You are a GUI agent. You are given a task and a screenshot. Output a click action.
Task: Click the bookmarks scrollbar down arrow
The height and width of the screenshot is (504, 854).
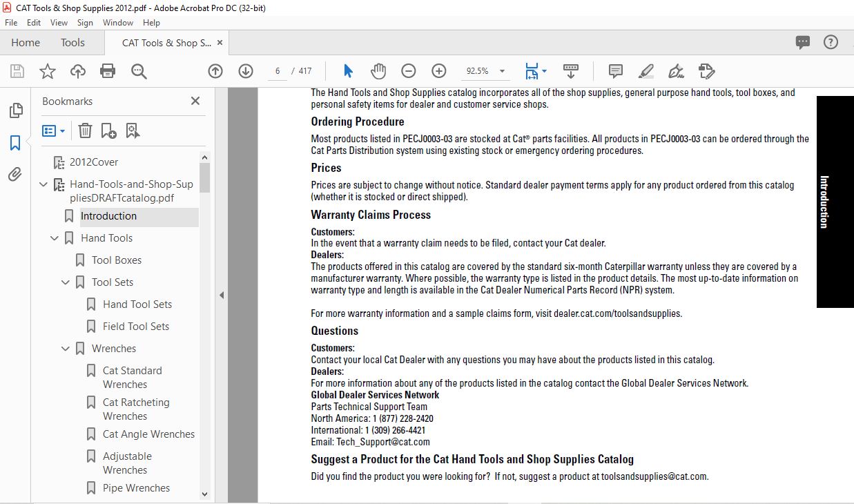pyautogui.click(x=204, y=494)
